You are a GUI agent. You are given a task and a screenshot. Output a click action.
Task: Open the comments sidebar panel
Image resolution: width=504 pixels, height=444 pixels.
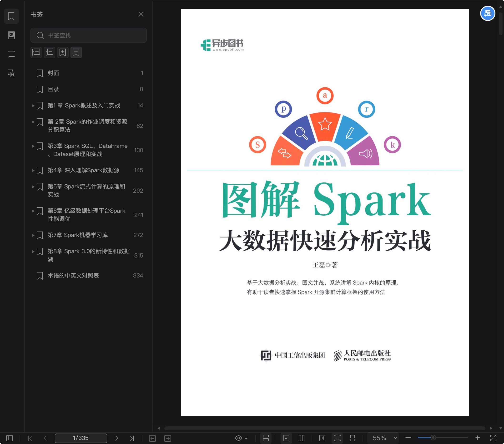coord(11,54)
